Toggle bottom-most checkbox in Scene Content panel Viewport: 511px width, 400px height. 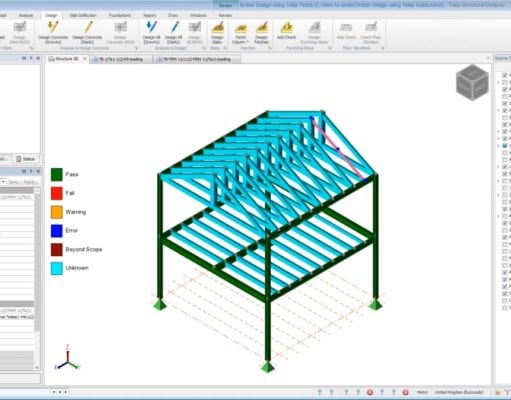click(505, 308)
